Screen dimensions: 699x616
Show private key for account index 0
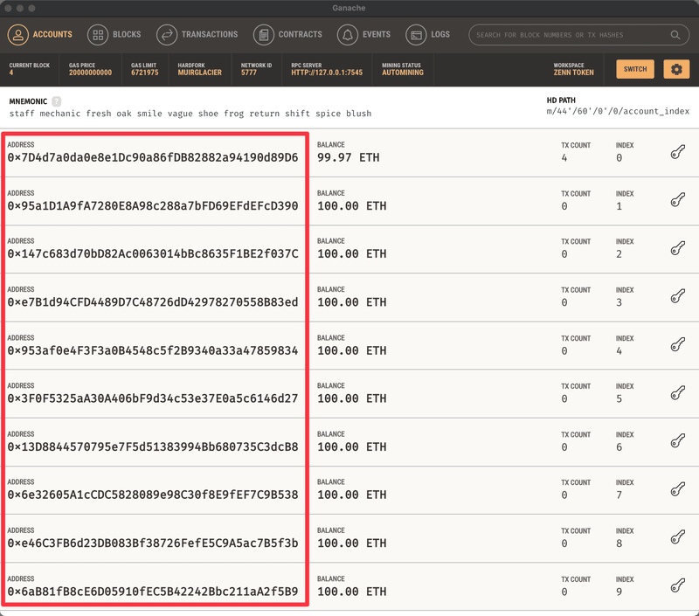click(678, 152)
